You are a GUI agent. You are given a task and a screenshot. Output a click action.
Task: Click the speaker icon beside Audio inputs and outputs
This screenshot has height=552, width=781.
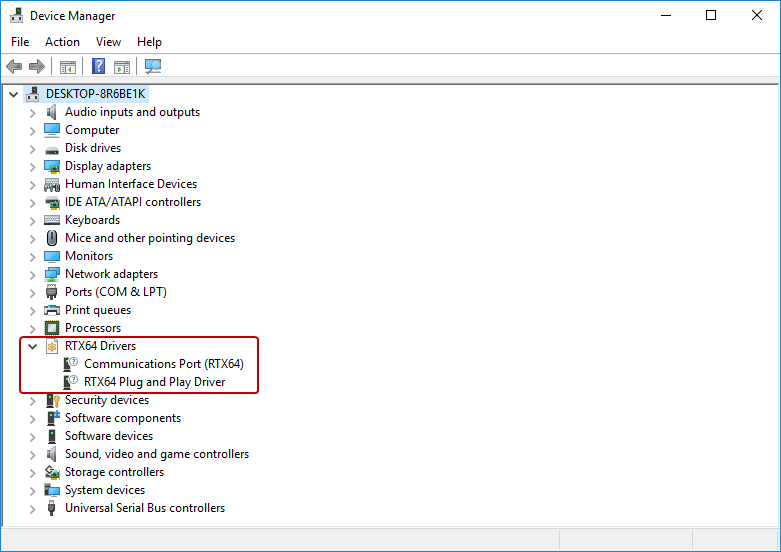click(x=51, y=112)
